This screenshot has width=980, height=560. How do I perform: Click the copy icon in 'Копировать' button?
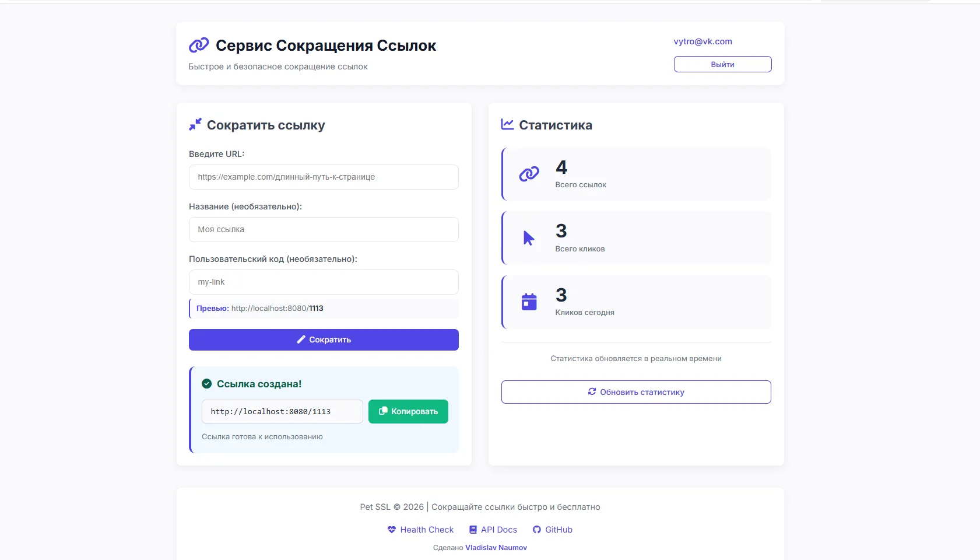[x=383, y=411]
